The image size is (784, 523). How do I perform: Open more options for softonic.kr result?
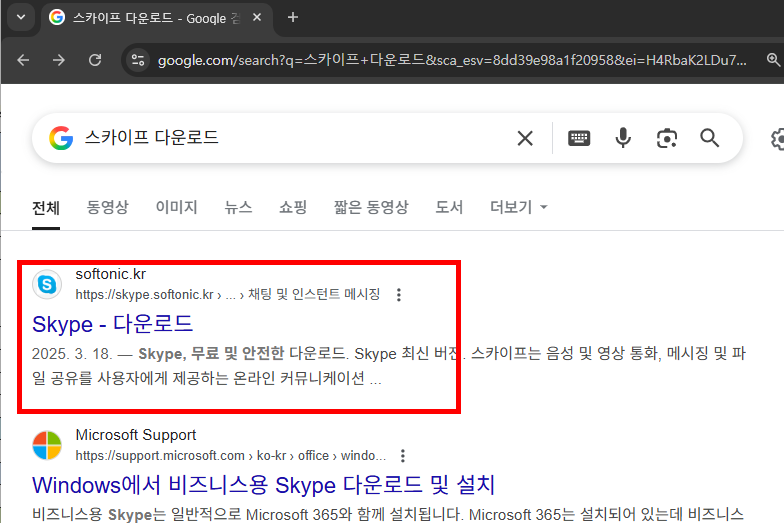click(398, 294)
